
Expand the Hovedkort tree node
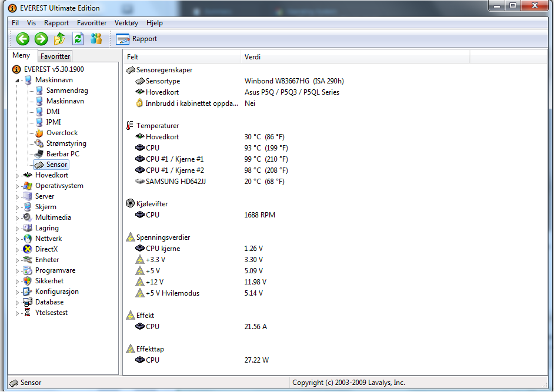pos(17,176)
